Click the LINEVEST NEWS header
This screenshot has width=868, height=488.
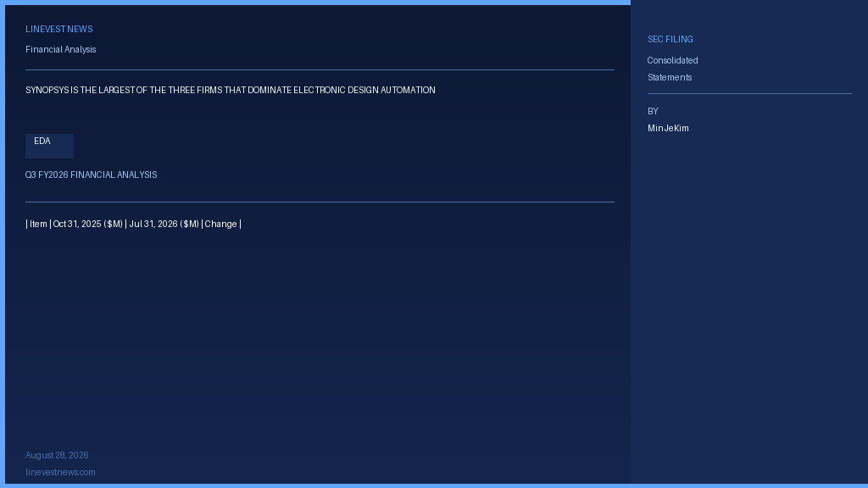point(59,30)
